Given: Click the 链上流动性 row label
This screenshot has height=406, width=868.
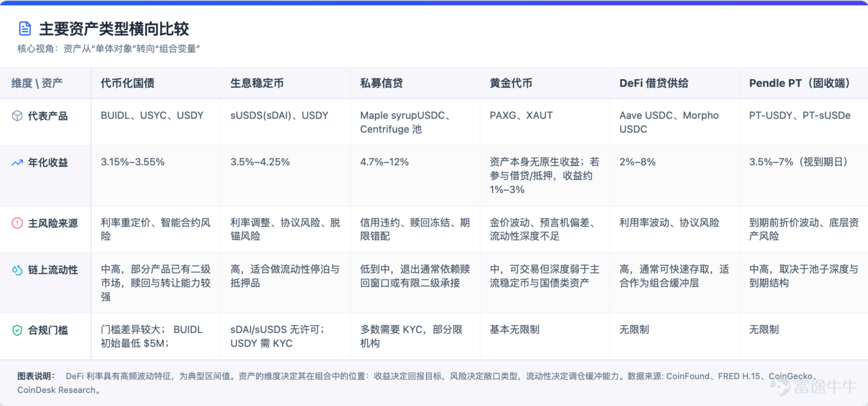Looking at the screenshot, I should click(53, 269).
